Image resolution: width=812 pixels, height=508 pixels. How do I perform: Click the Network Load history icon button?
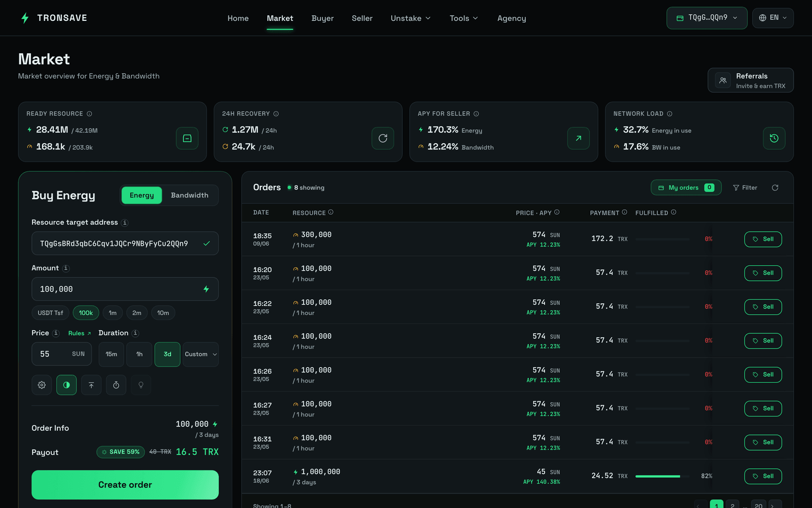pyautogui.click(x=774, y=138)
